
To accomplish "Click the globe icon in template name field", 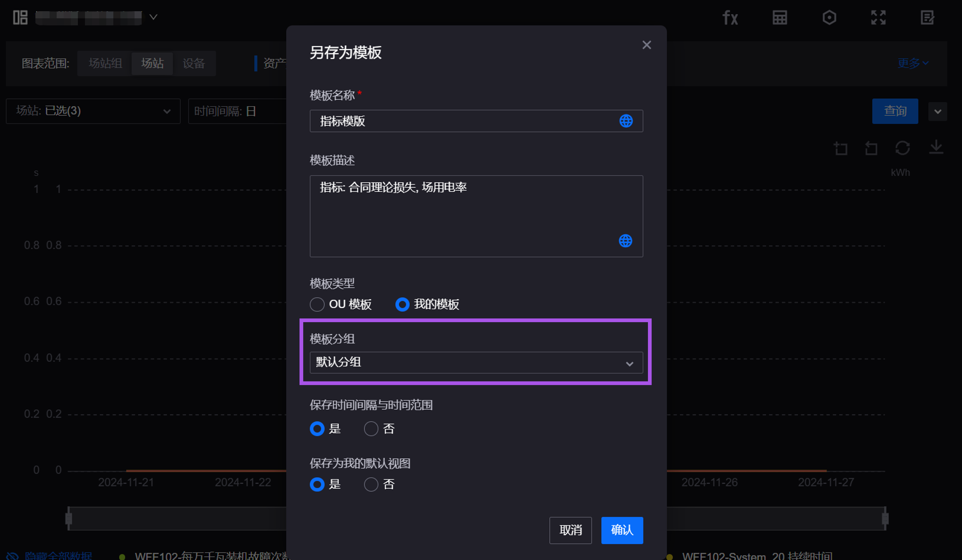I will pyautogui.click(x=626, y=121).
